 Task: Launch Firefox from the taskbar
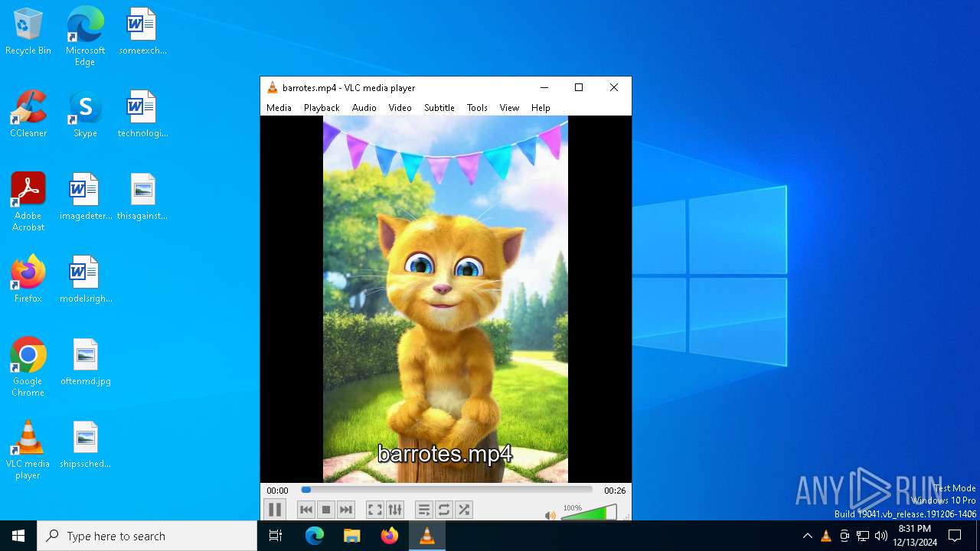coord(390,536)
